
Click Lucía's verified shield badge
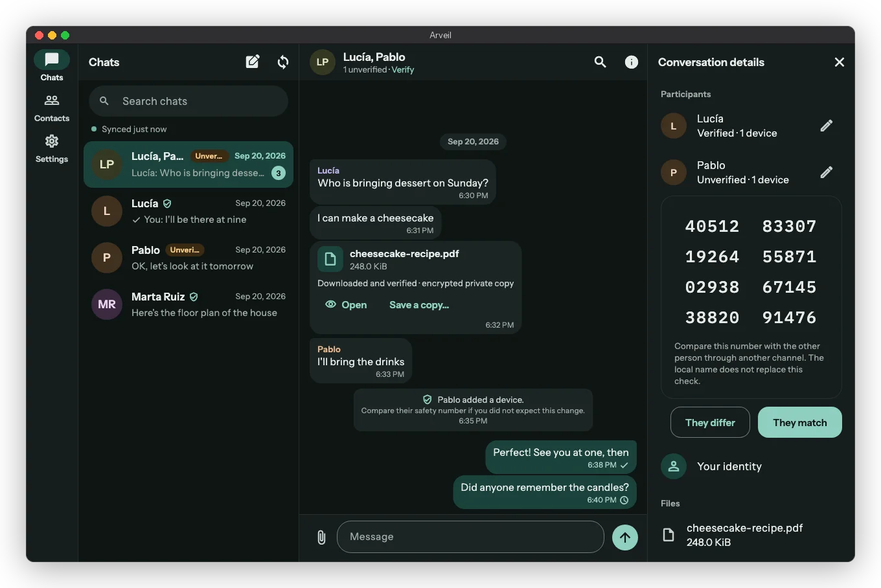(167, 203)
